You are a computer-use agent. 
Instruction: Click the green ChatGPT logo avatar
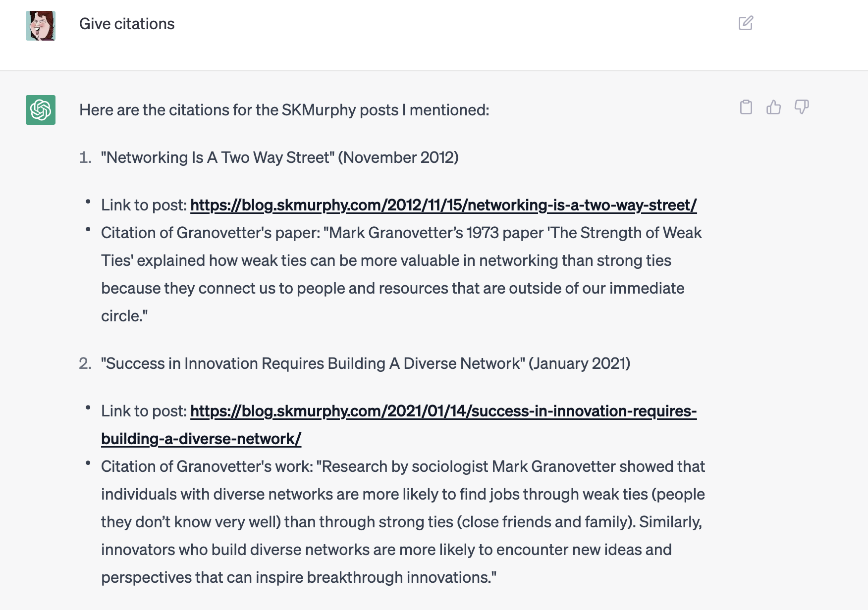tap(41, 110)
